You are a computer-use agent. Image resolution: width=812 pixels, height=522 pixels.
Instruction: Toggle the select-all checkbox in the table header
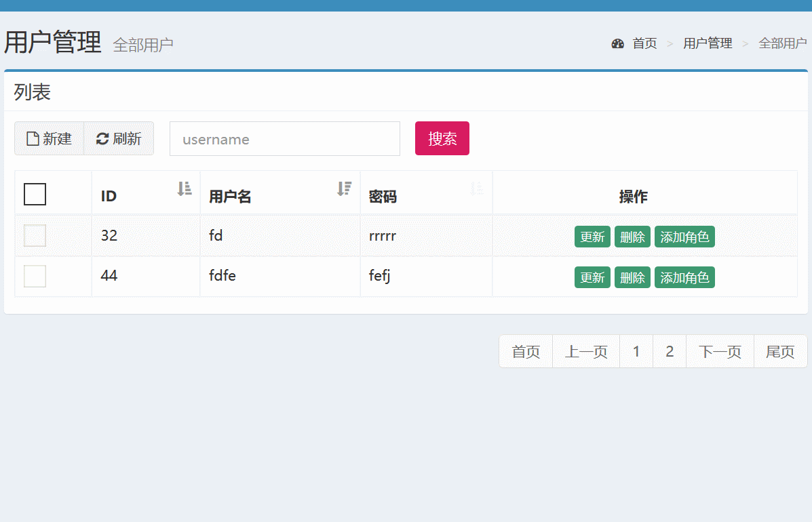(x=35, y=195)
